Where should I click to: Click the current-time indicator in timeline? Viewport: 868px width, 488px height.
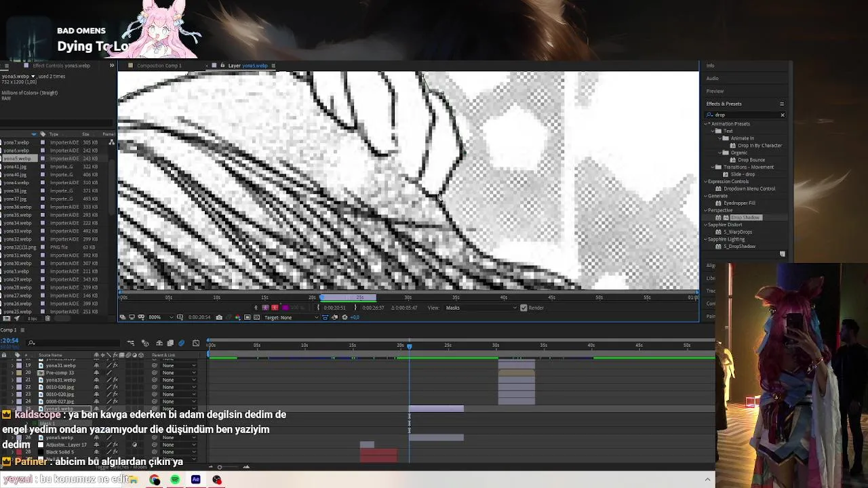pos(409,346)
